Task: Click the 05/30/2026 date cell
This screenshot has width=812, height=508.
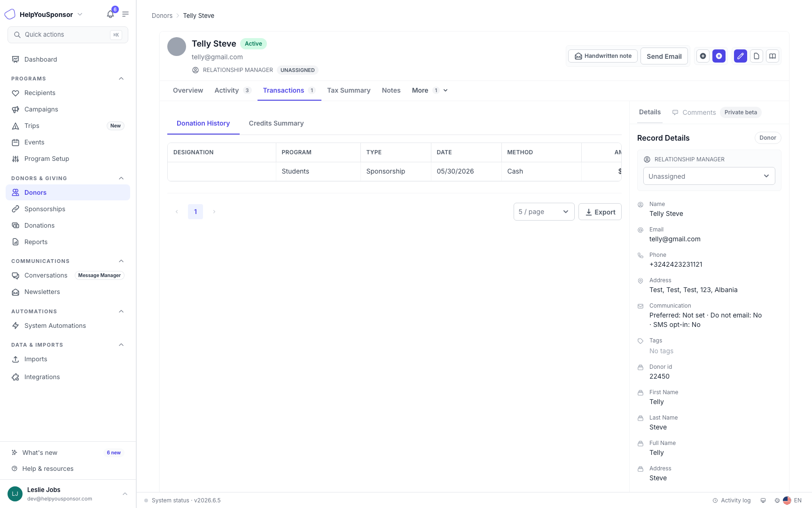Action: coord(466,171)
